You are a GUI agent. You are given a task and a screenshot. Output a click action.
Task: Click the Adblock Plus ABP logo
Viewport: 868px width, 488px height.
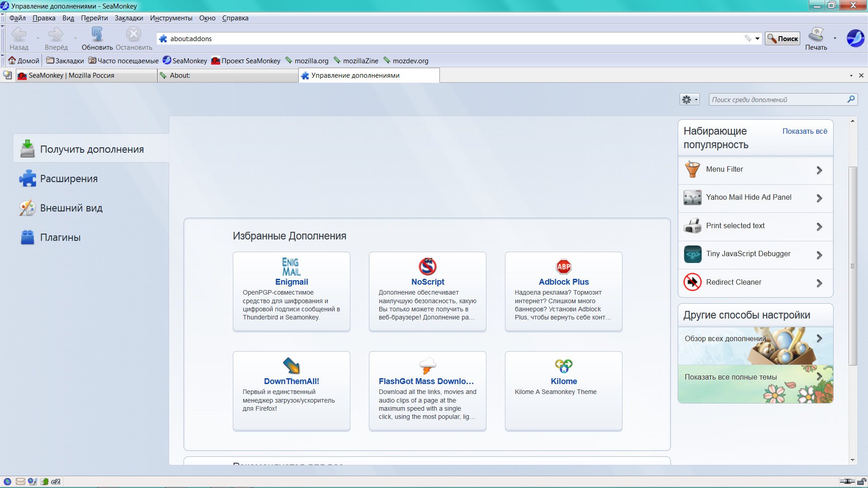tap(563, 267)
